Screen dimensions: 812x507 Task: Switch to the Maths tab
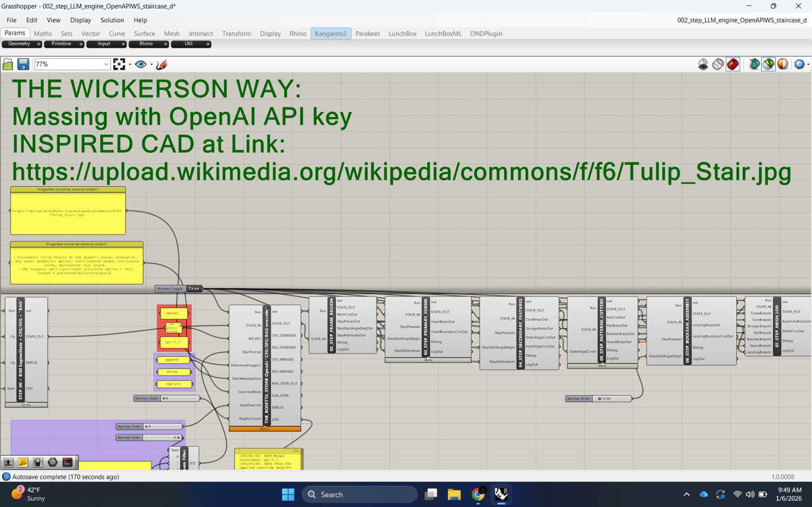point(43,34)
